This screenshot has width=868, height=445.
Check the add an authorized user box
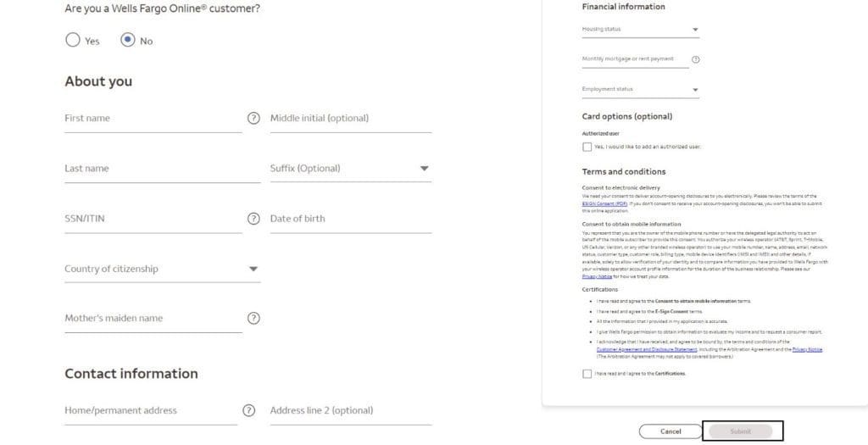click(587, 147)
